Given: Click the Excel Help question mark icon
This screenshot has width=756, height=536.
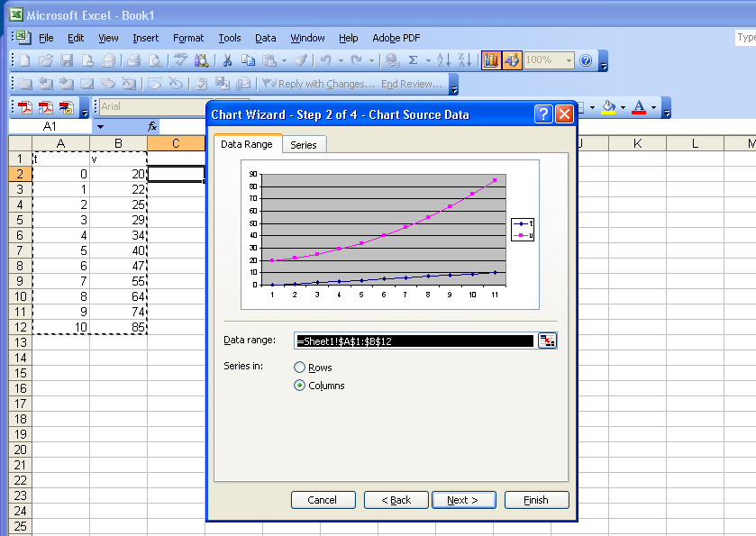Looking at the screenshot, I should [586, 60].
